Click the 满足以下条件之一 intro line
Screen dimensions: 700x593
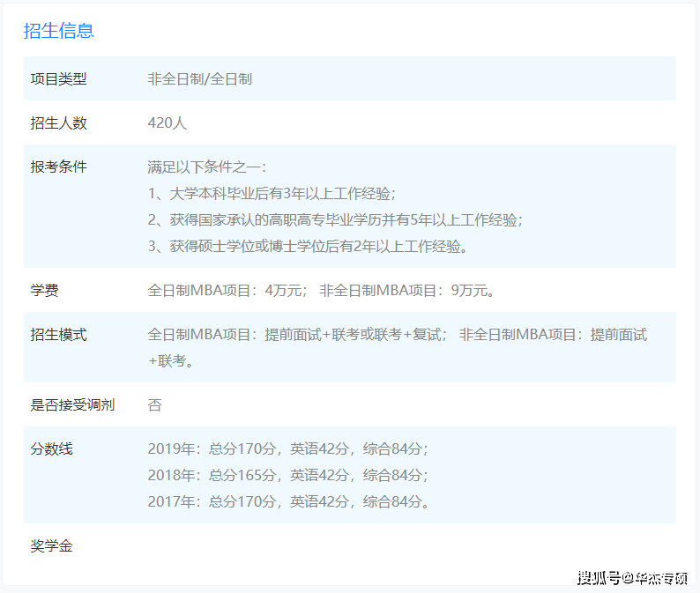coord(206,167)
